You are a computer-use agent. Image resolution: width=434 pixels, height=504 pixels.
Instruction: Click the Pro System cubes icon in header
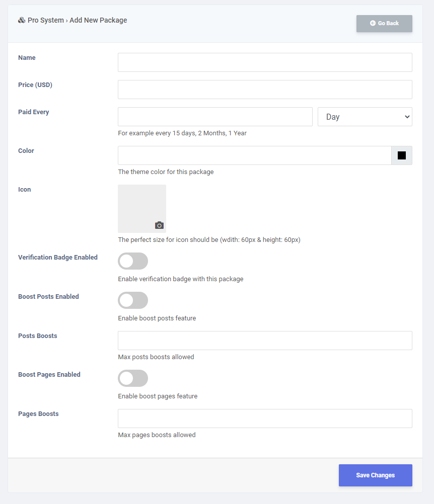[x=22, y=20]
